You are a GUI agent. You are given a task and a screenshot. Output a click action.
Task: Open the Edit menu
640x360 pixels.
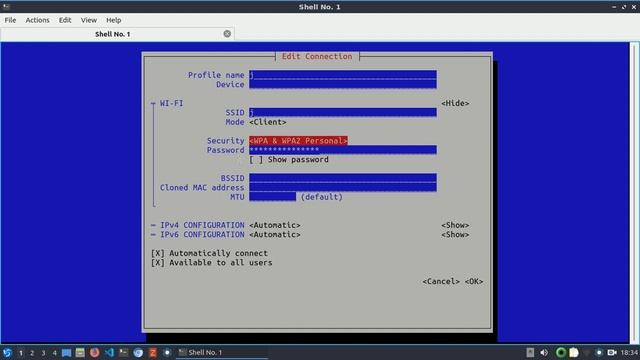coord(65,20)
